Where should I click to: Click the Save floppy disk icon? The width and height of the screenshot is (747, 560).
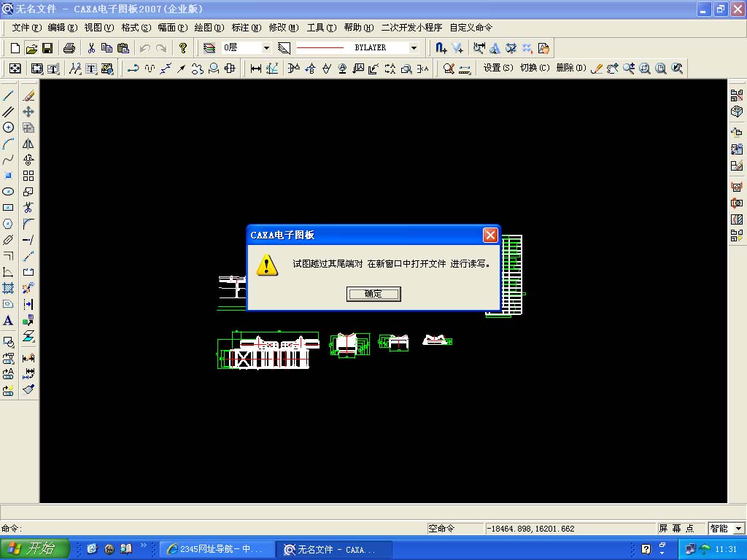click(47, 47)
